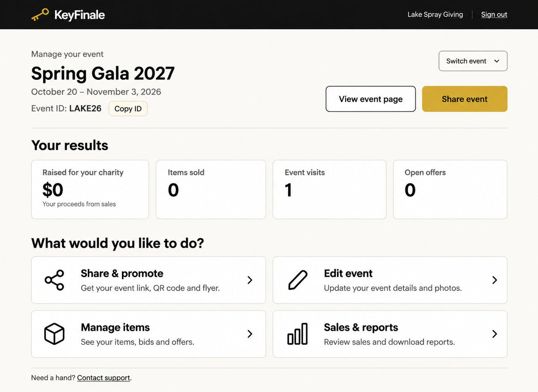Viewport: 538px width, 392px height.
Task: Select the Event visits results card
Action: tap(330, 190)
